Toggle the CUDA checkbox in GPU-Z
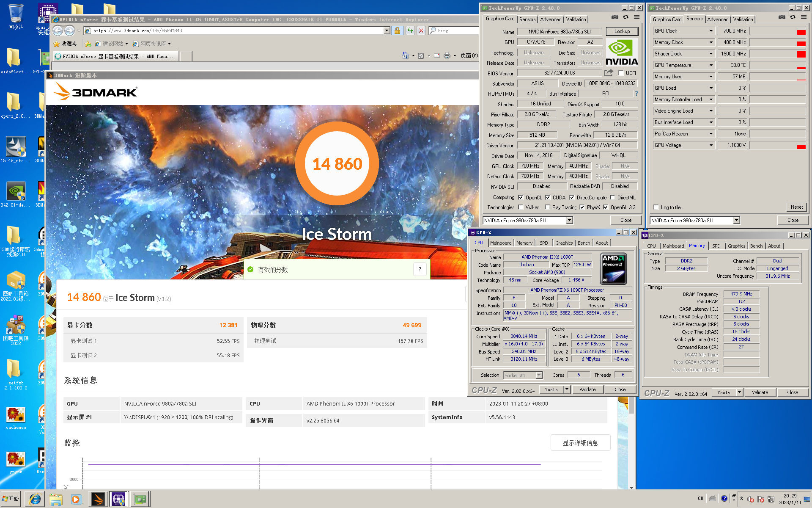 [548, 197]
